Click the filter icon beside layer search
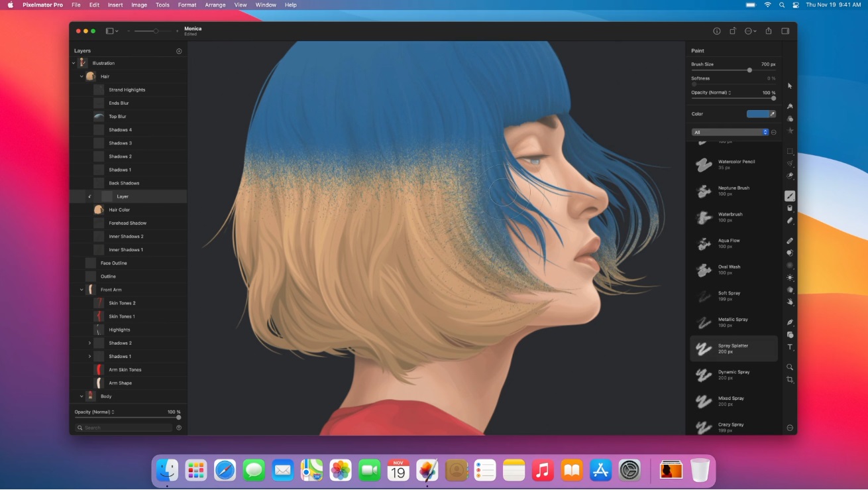868x490 pixels. pyautogui.click(x=179, y=428)
